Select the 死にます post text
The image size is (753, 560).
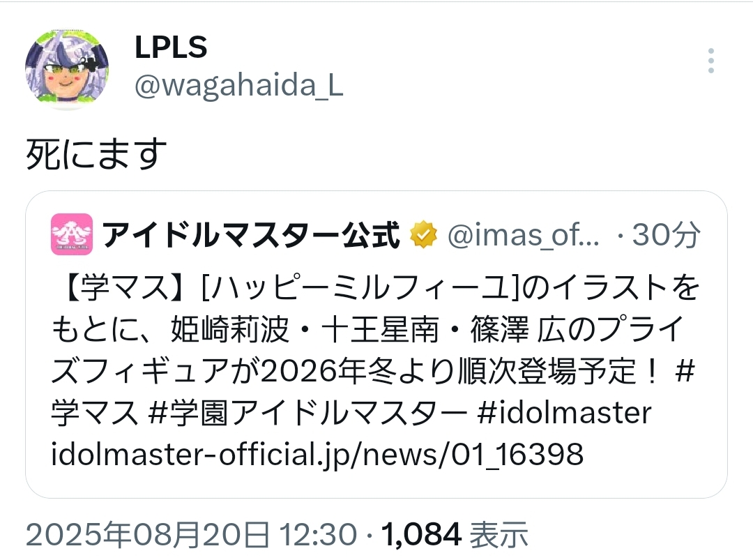click(96, 154)
